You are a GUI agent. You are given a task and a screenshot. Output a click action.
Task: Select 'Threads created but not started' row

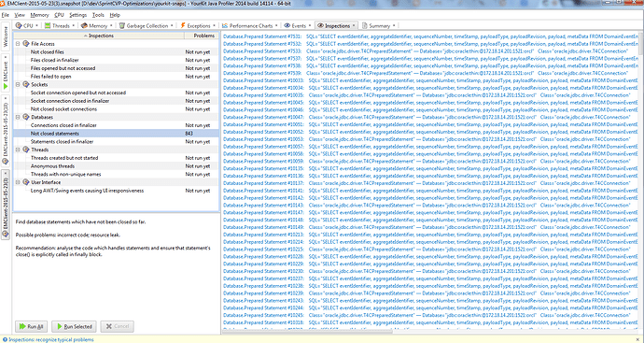pos(117,158)
